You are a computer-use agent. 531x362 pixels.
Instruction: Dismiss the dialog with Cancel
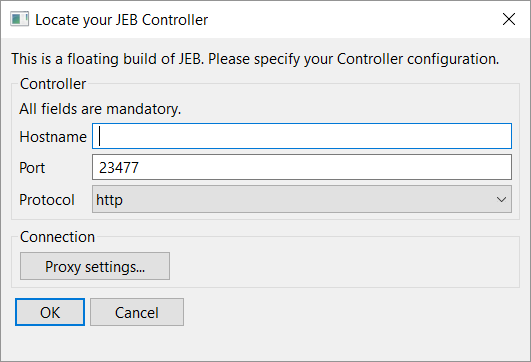click(x=137, y=312)
